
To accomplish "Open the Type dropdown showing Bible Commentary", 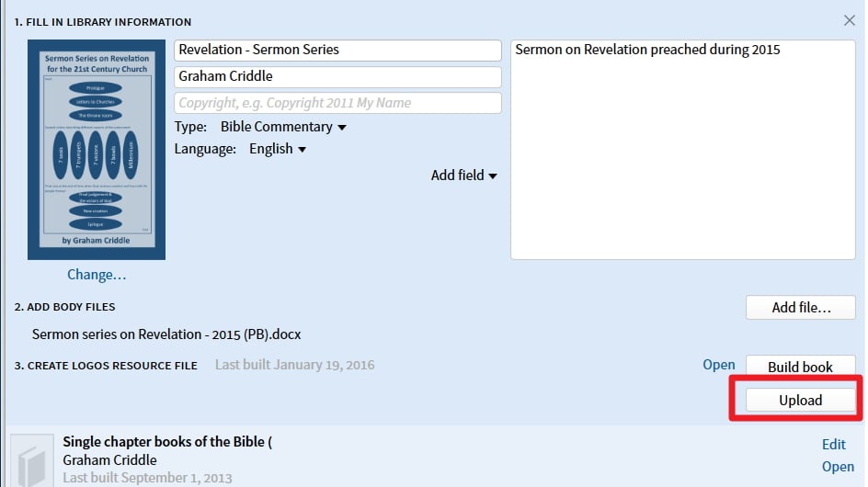I will click(283, 127).
